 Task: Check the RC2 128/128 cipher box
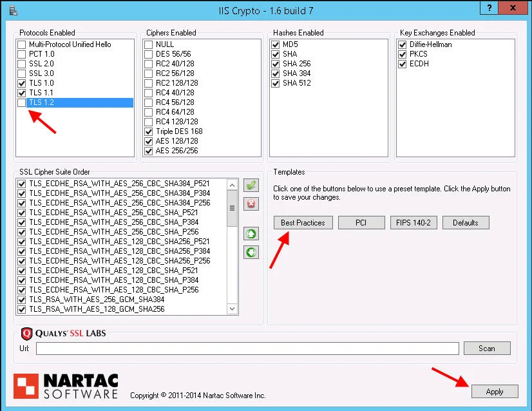coord(149,83)
